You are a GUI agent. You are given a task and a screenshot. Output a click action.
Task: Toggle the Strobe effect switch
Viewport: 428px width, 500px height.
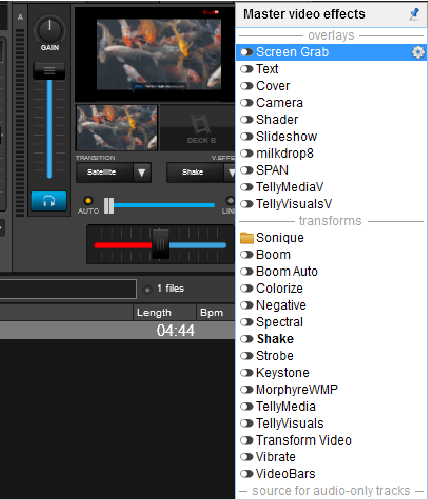pyautogui.click(x=247, y=356)
